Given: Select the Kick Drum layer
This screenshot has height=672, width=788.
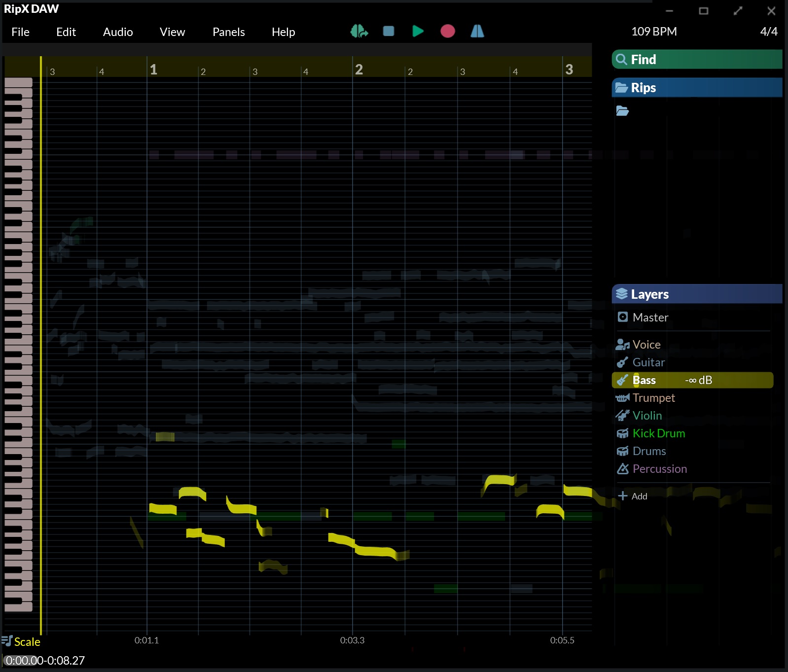Looking at the screenshot, I should (658, 433).
